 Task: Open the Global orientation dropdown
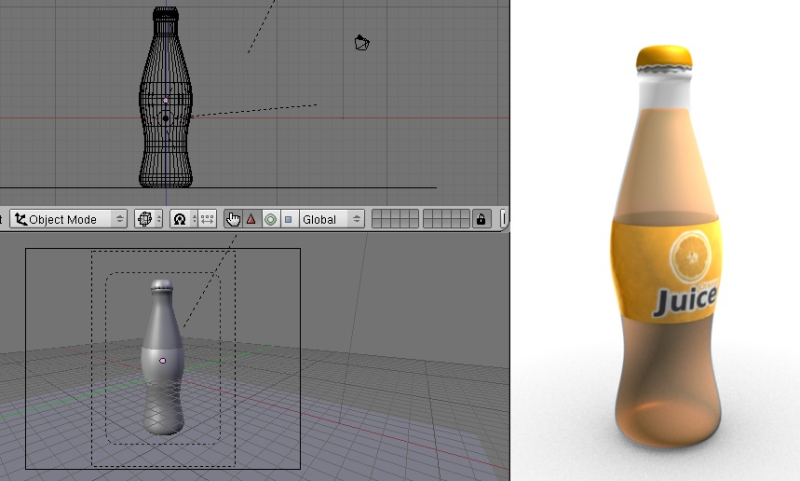coord(332,219)
